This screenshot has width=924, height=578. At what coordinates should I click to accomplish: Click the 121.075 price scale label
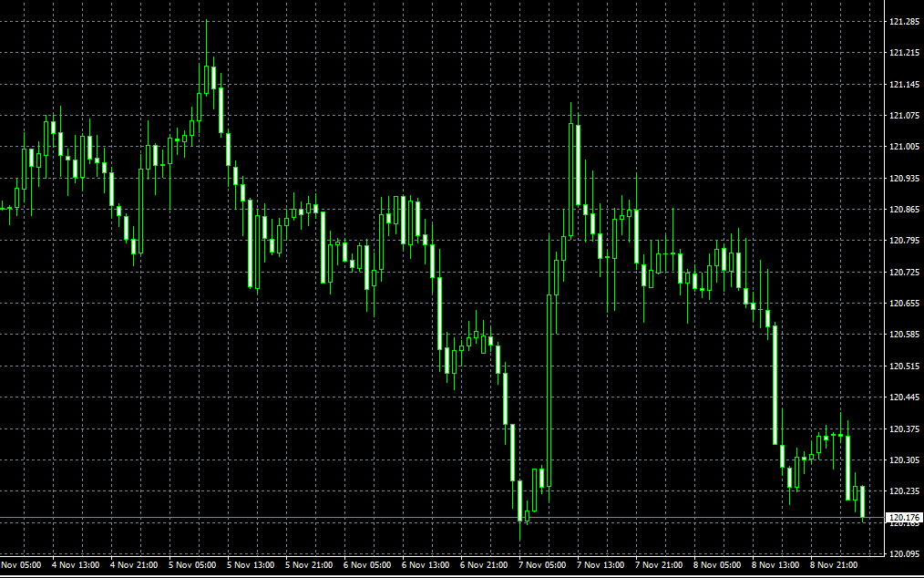click(905, 116)
